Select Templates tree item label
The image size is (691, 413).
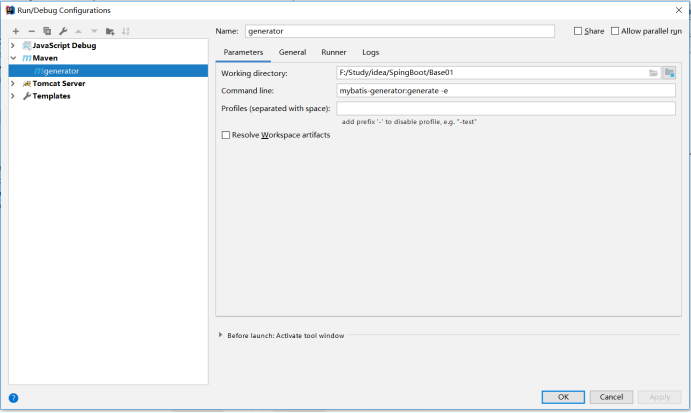tap(51, 96)
